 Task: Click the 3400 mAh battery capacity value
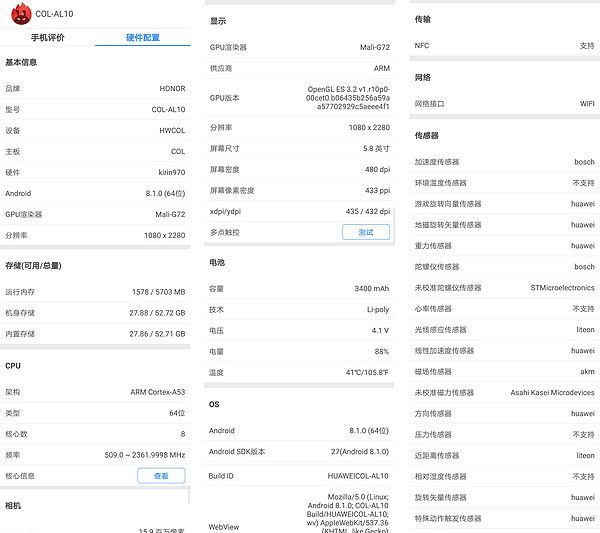(x=372, y=289)
